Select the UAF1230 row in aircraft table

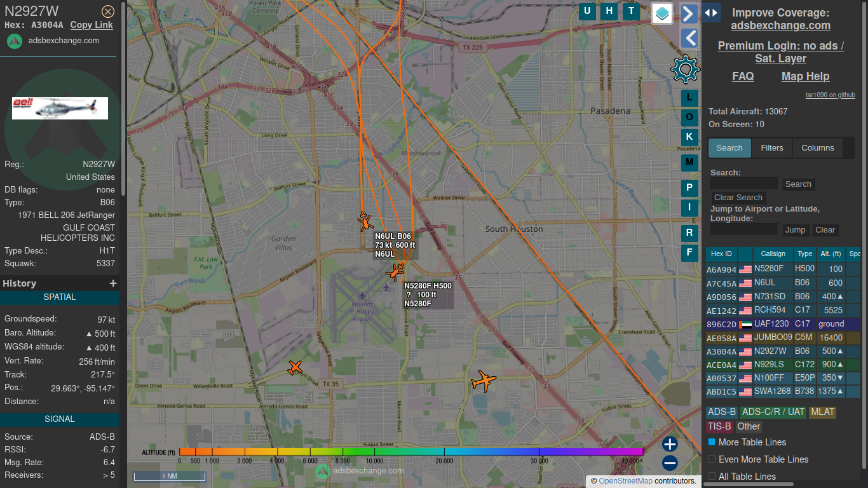783,324
